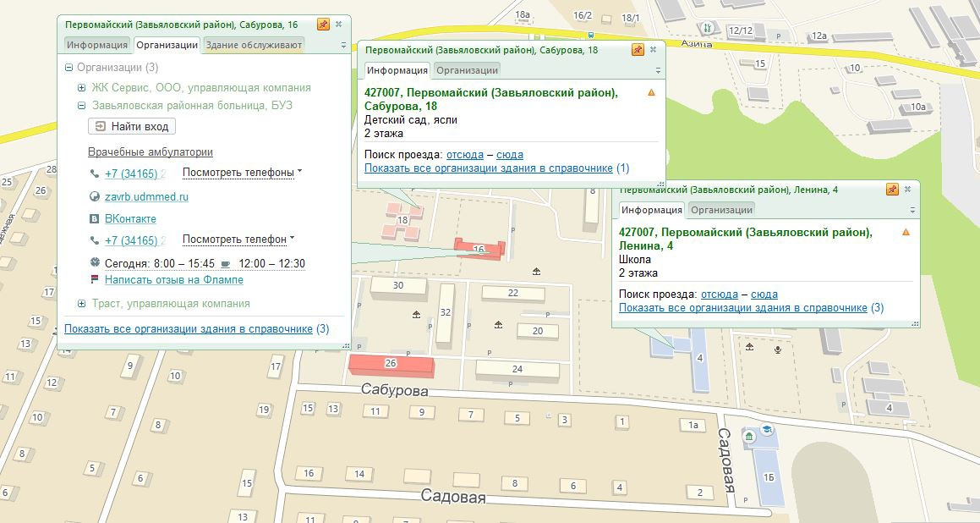Open the Здание обслуживают tab
The image size is (980, 523).
pyautogui.click(x=254, y=45)
